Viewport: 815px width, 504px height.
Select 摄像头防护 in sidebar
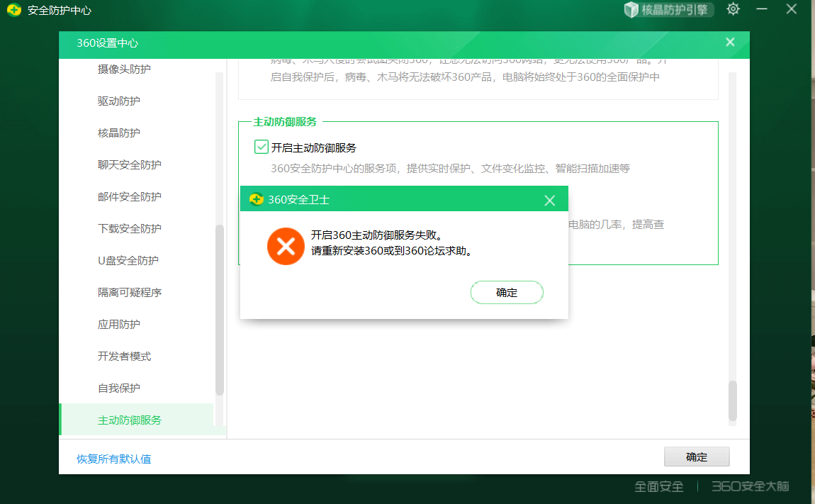(x=124, y=69)
